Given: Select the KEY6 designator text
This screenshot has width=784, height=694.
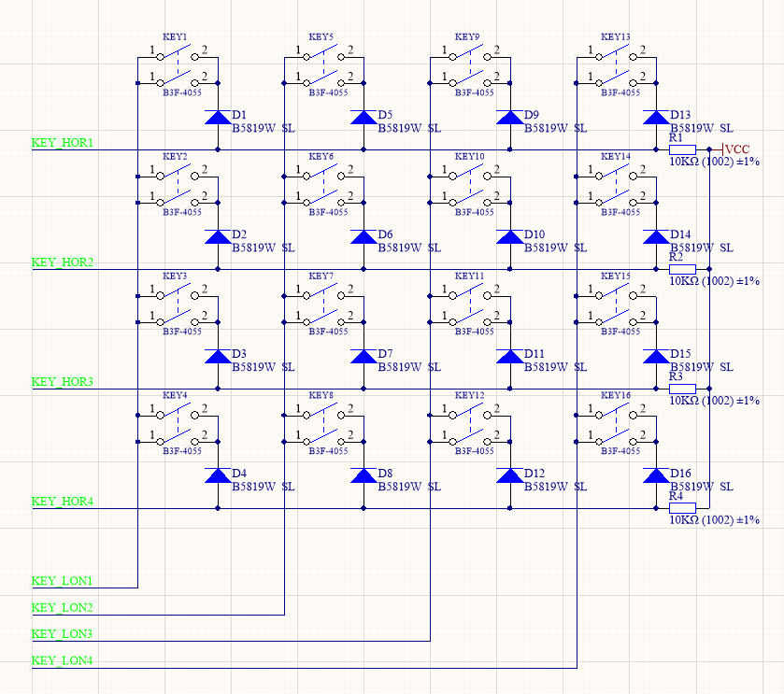Looking at the screenshot, I should click(321, 156).
